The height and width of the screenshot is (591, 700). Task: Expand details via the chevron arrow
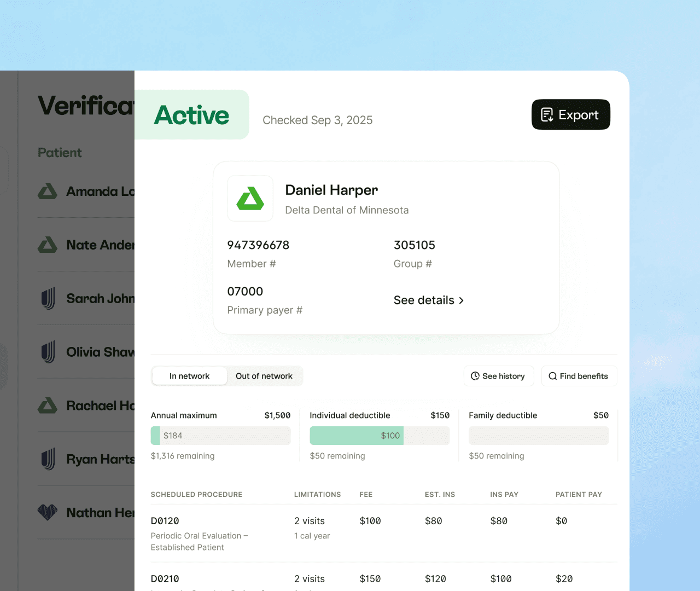[461, 300]
